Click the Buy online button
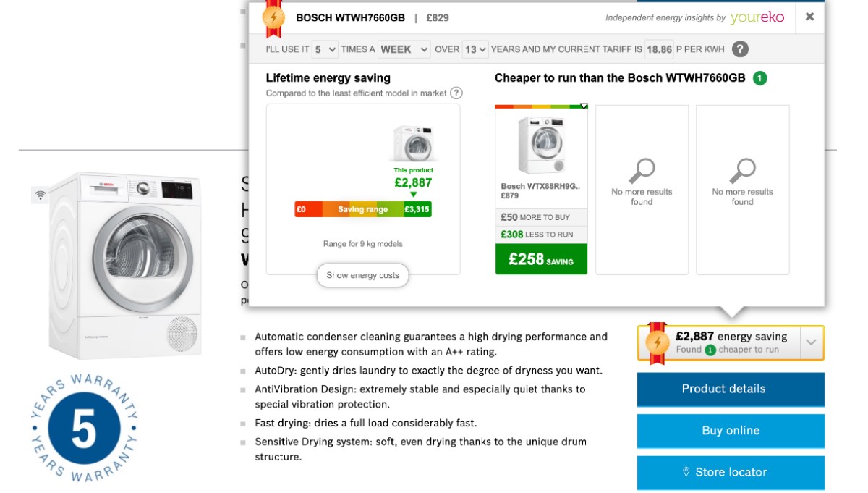This screenshot has width=868, height=493. coord(731,431)
